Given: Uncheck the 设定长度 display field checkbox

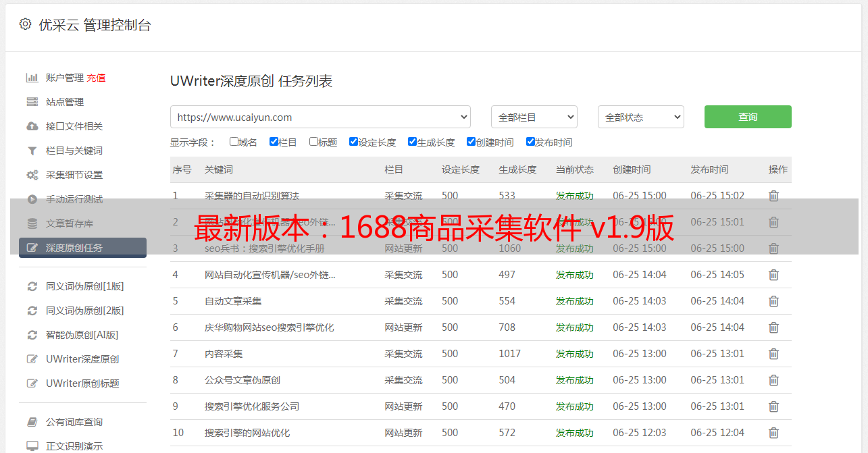Looking at the screenshot, I should coord(353,142).
